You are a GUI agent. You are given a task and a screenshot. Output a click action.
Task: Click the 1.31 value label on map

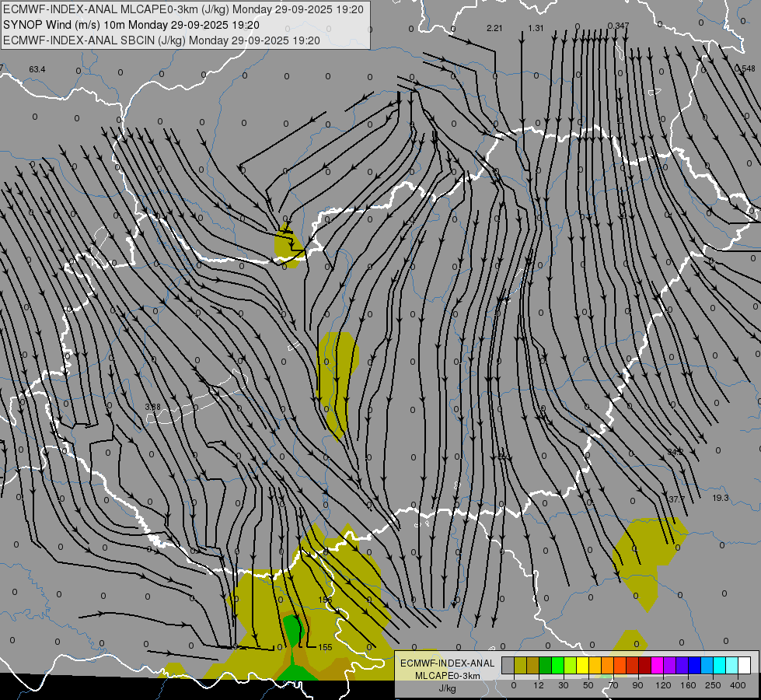point(536,29)
